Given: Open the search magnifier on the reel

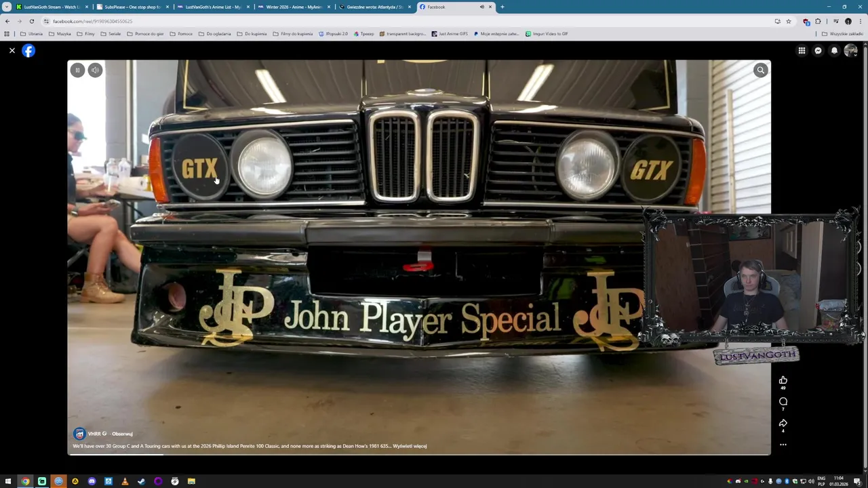Looking at the screenshot, I should pos(760,70).
